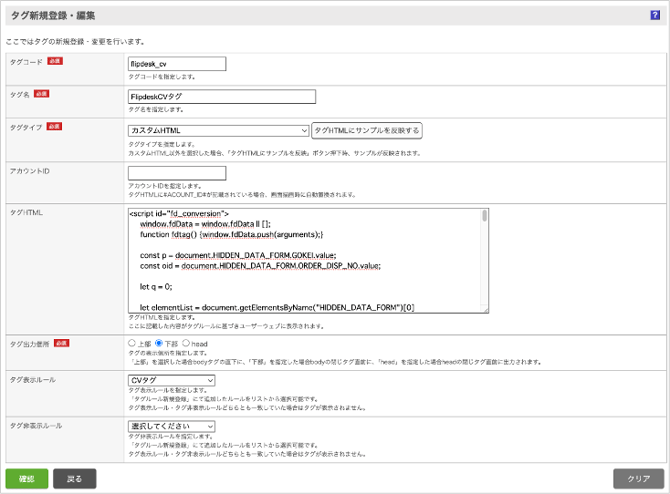Click the タグ表示ルール dropdown arrow

[209, 380]
